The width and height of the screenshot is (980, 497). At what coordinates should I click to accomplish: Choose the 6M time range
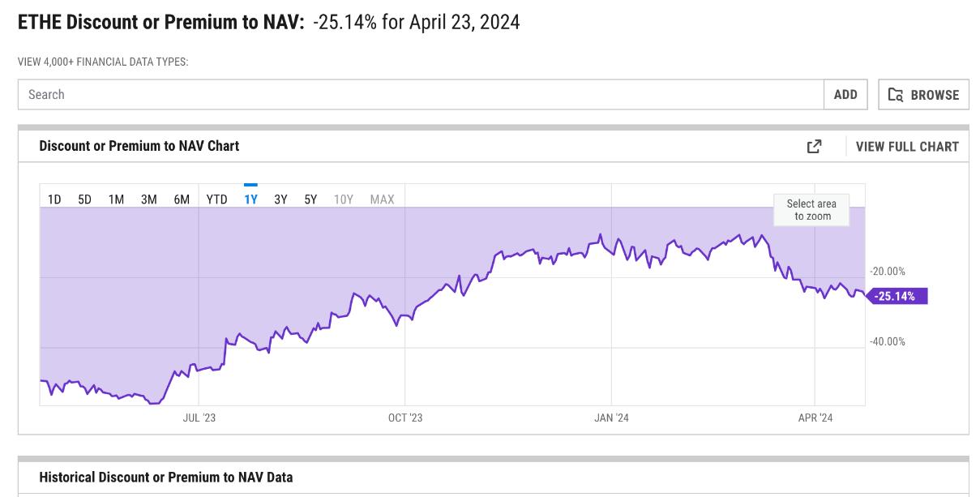(181, 199)
